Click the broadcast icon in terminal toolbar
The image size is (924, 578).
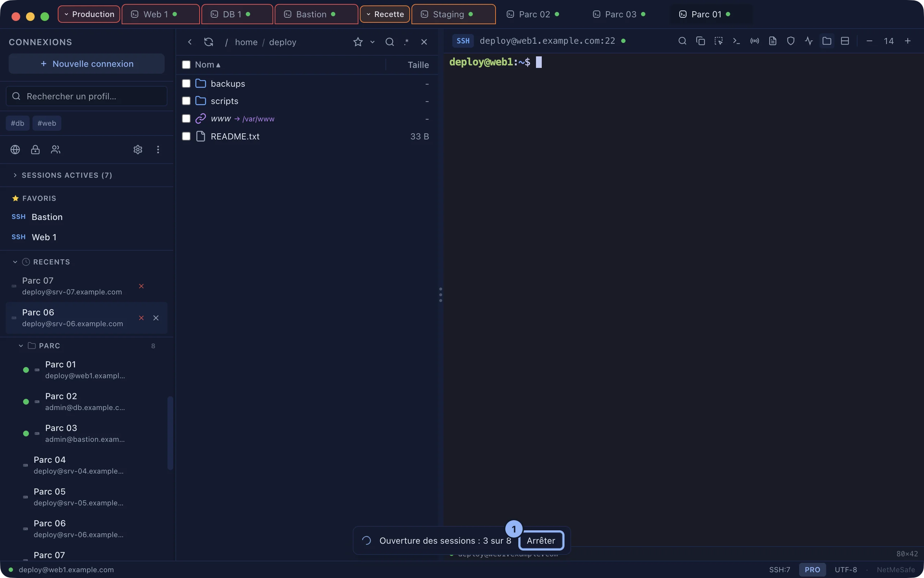754,41
